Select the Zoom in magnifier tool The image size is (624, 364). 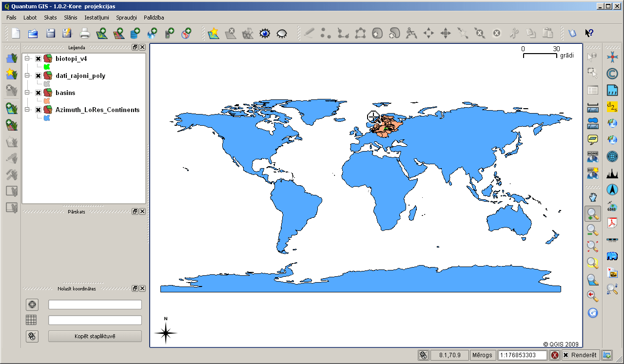tap(593, 213)
